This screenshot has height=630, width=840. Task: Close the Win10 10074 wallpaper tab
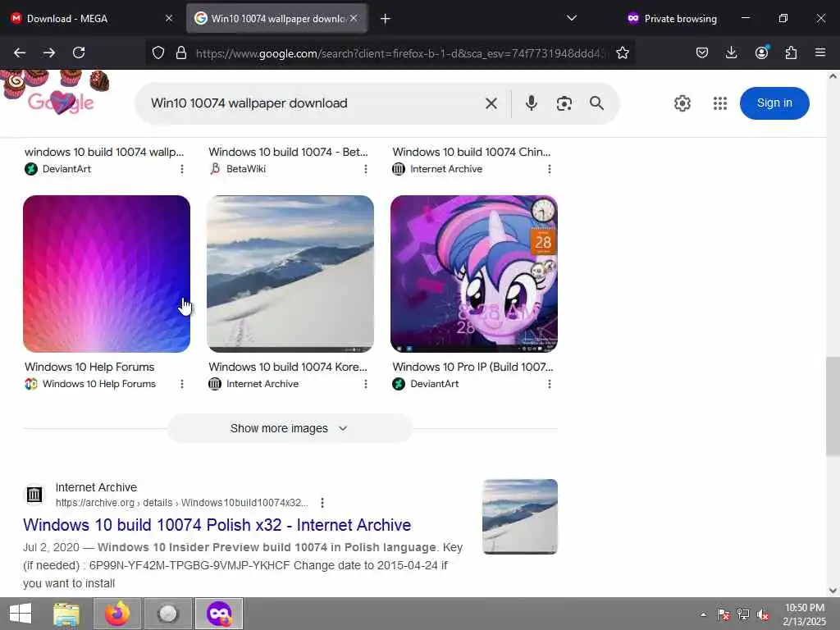coord(354,18)
